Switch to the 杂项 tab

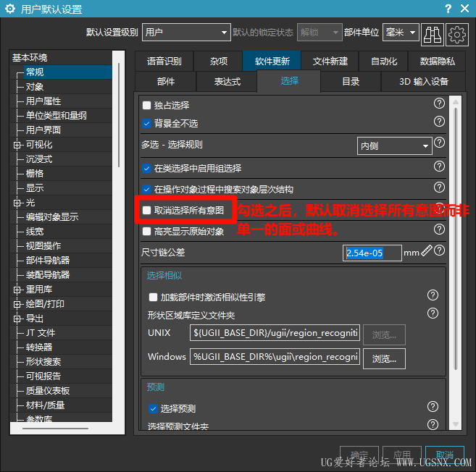(x=218, y=61)
